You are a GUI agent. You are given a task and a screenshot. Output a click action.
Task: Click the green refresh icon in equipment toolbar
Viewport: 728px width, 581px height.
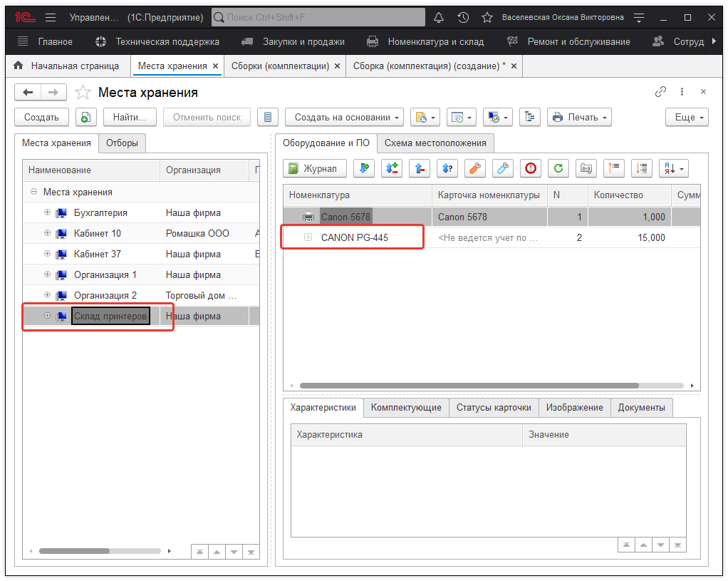click(558, 168)
